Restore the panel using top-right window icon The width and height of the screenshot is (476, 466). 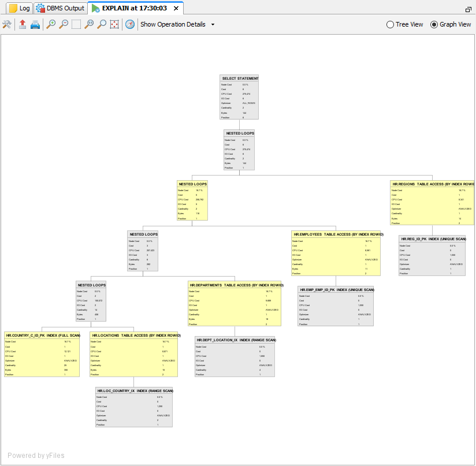[x=468, y=10]
